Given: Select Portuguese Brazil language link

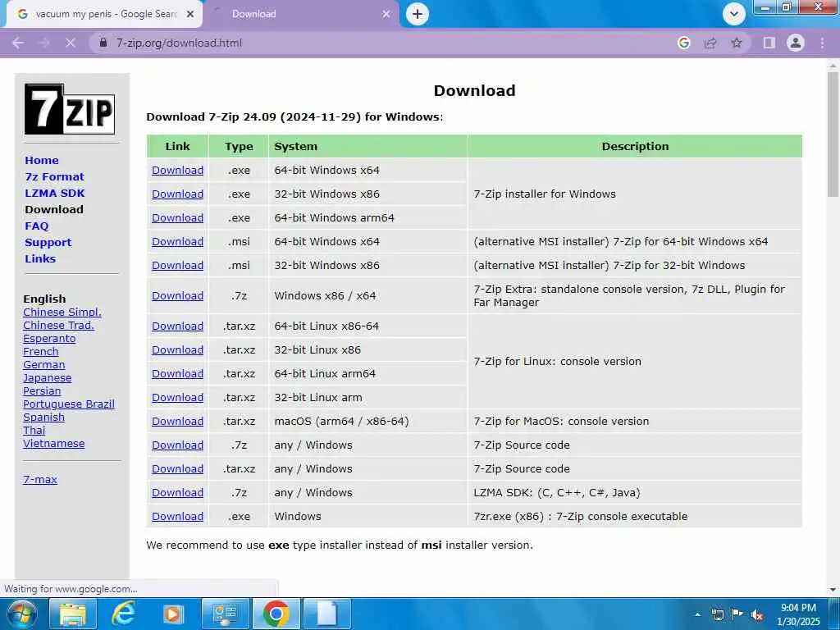Looking at the screenshot, I should tap(69, 404).
